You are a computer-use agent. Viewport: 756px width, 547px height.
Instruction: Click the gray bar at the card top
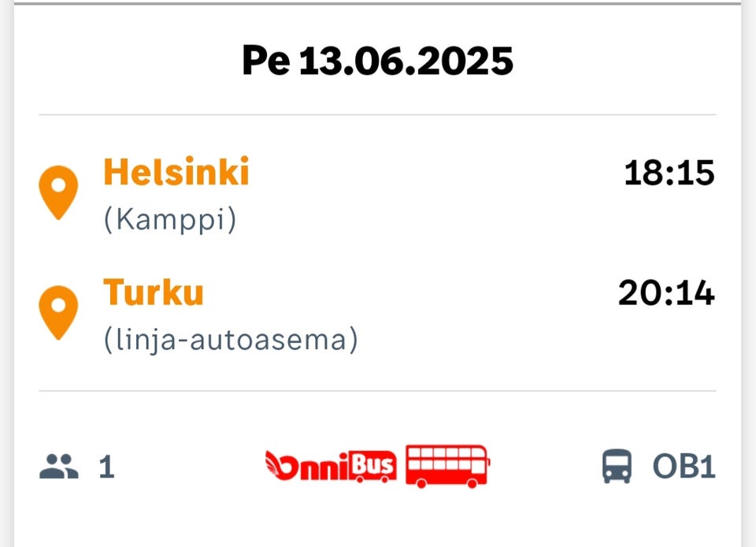click(377, 3)
